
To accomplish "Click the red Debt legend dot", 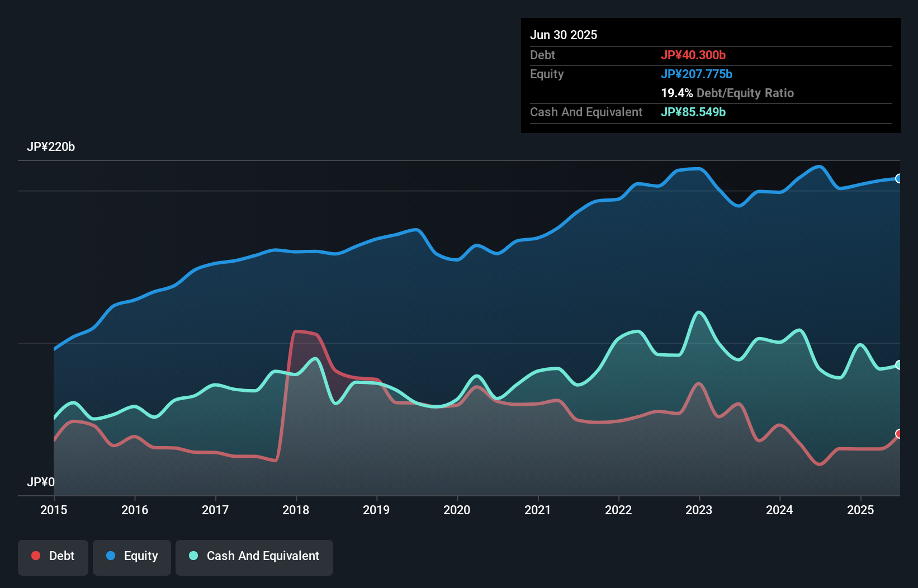I will [x=35, y=556].
